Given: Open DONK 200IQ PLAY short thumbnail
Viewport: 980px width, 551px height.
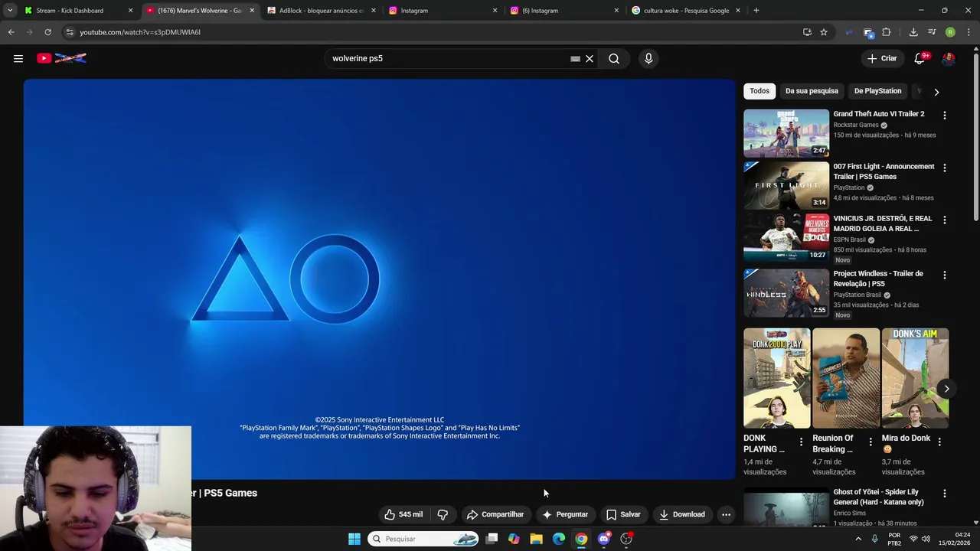Looking at the screenshot, I should 776,378.
